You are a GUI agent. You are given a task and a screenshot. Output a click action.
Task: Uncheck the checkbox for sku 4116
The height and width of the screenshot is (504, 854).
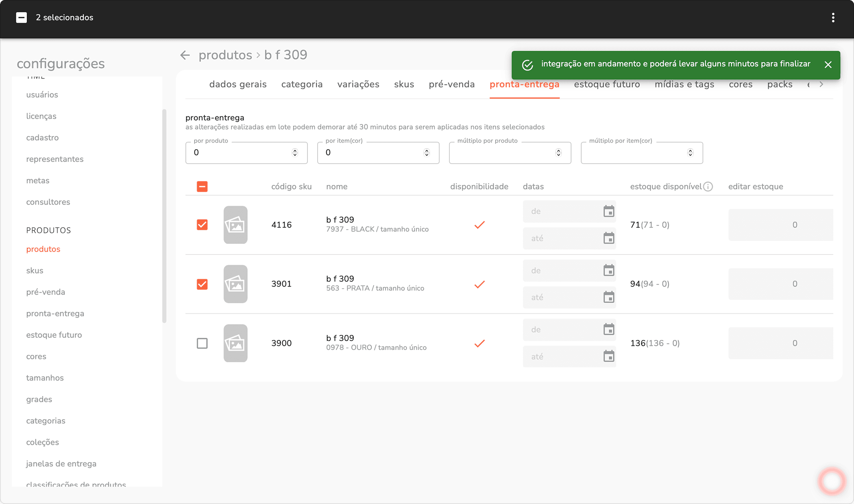point(202,225)
